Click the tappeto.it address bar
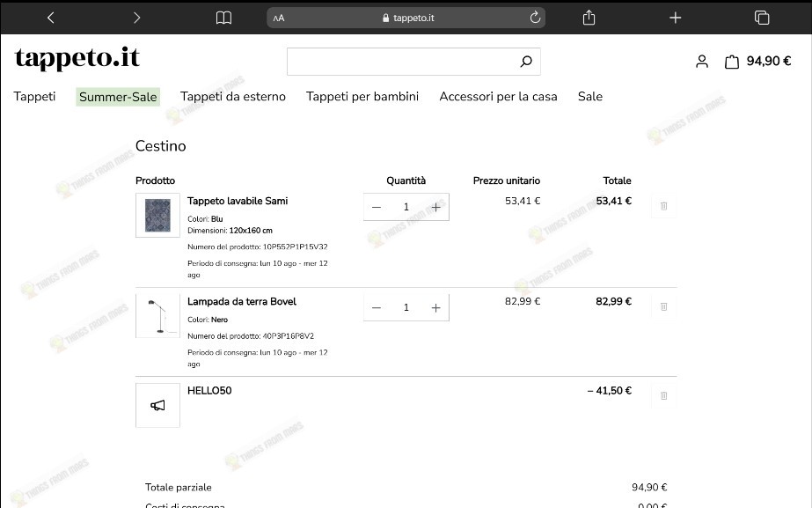Viewport: 812px width, 508px height. coord(406,18)
